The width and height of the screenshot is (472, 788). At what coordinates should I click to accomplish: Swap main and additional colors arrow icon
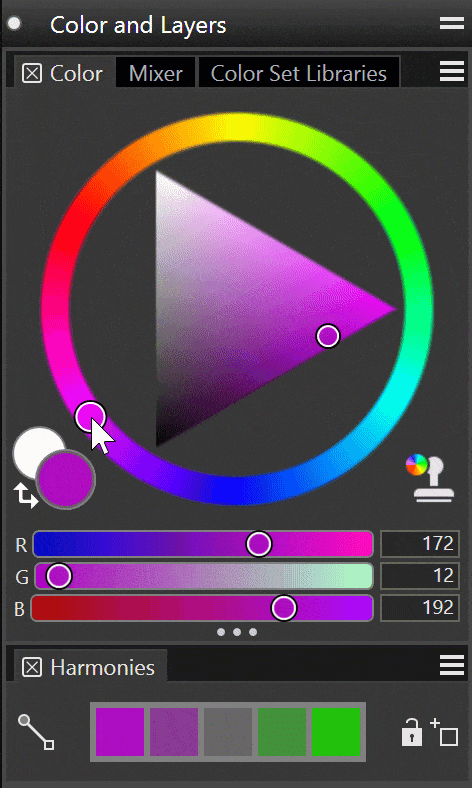25,495
